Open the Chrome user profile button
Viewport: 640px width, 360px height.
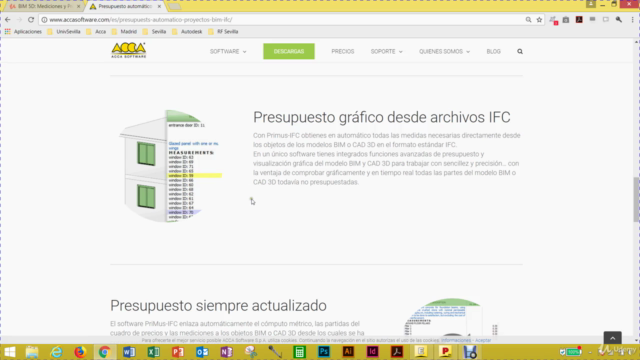[591, 4]
